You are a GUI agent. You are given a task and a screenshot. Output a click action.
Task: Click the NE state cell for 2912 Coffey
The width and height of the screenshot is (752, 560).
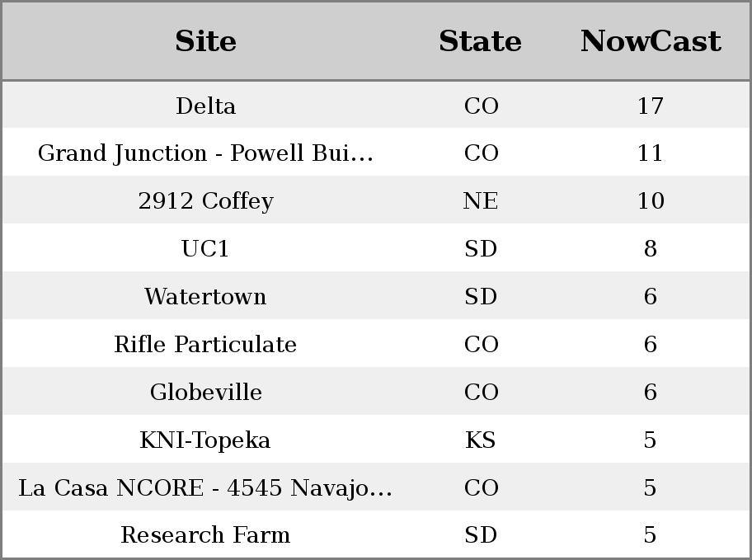(x=480, y=200)
